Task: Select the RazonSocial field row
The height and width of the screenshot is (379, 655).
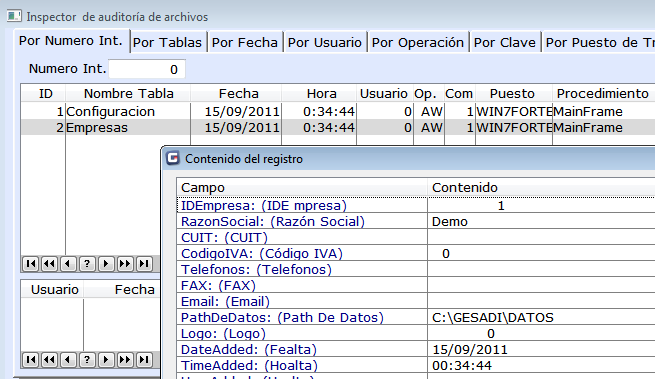Action: 416,221
